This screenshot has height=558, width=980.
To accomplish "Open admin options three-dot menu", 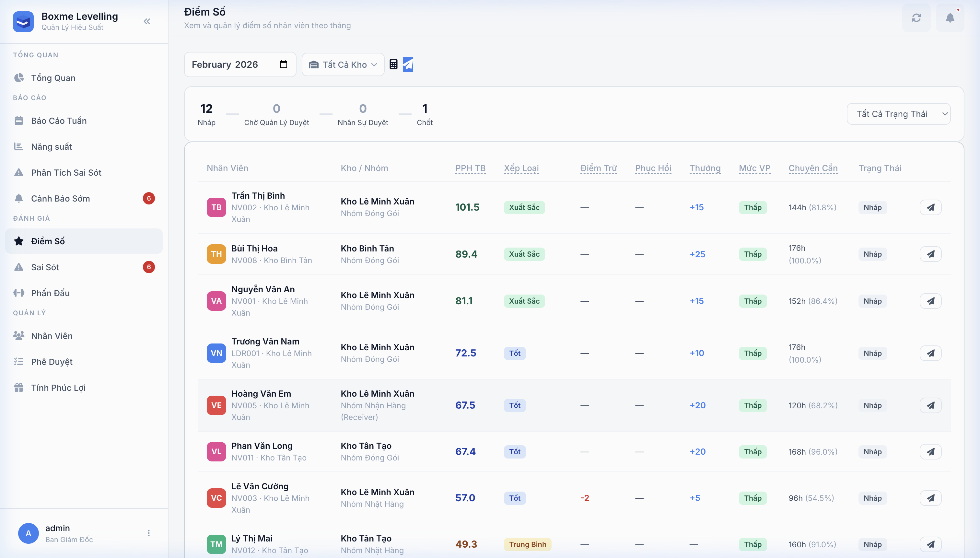I will pos(149,533).
